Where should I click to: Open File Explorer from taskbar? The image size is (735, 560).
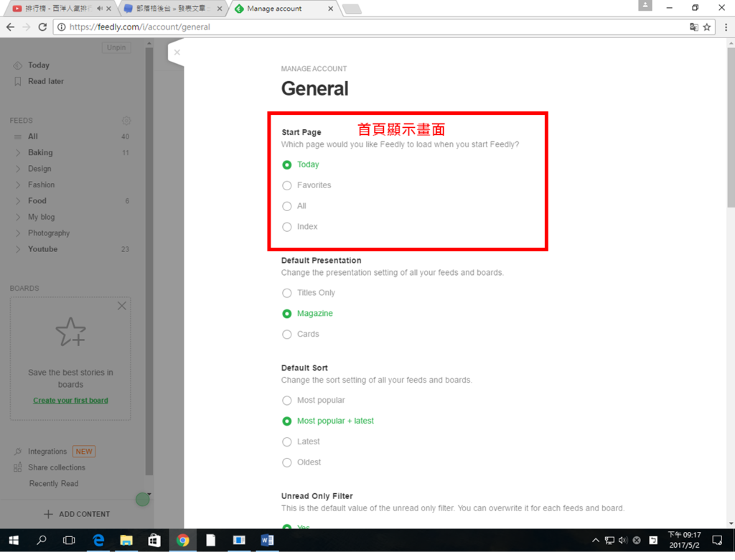[126, 541]
